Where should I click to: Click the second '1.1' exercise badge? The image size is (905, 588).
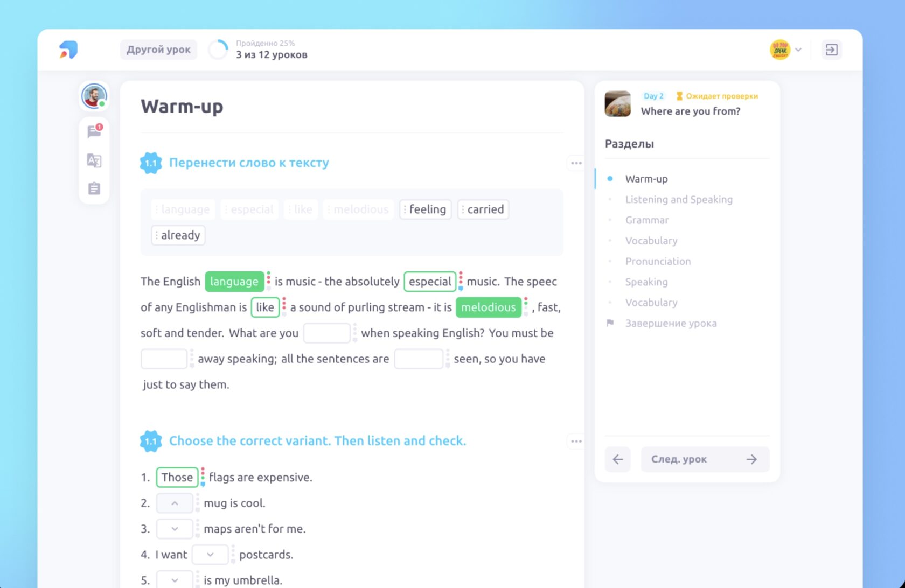pyautogui.click(x=151, y=441)
